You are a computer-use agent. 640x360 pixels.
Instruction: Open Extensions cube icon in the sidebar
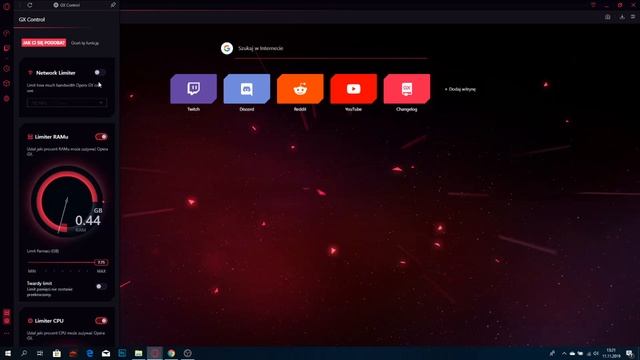pos(7,83)
